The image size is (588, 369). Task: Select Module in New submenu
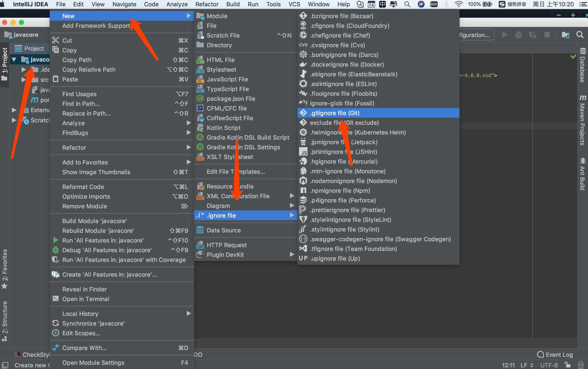(246, 16)
